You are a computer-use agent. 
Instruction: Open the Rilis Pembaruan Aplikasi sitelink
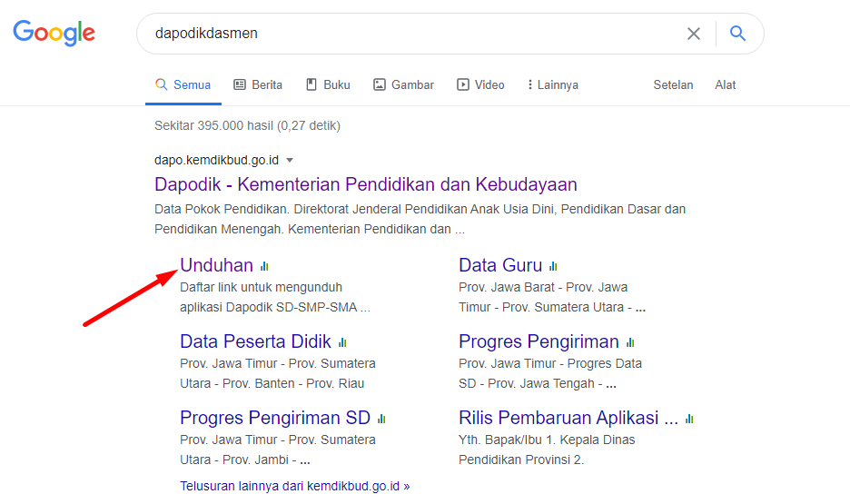pyautogui.click(x=568, y=419)
